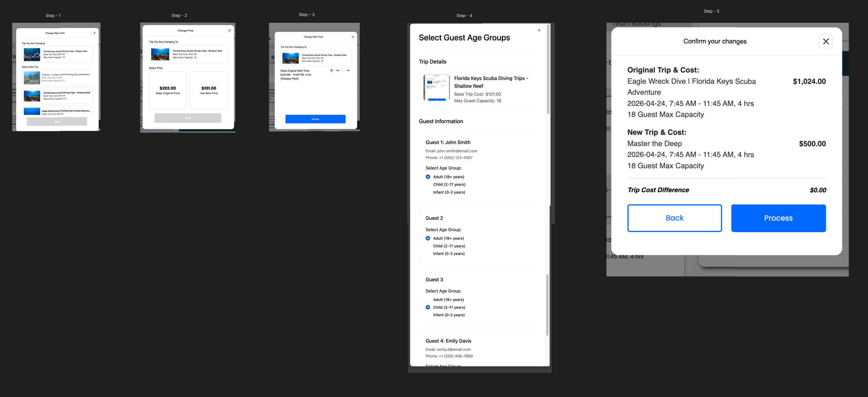This screenshot has height=397, width=868.
Task: Open the reef thumbnail in Change Start Time modal
Action: coord(291,58)
